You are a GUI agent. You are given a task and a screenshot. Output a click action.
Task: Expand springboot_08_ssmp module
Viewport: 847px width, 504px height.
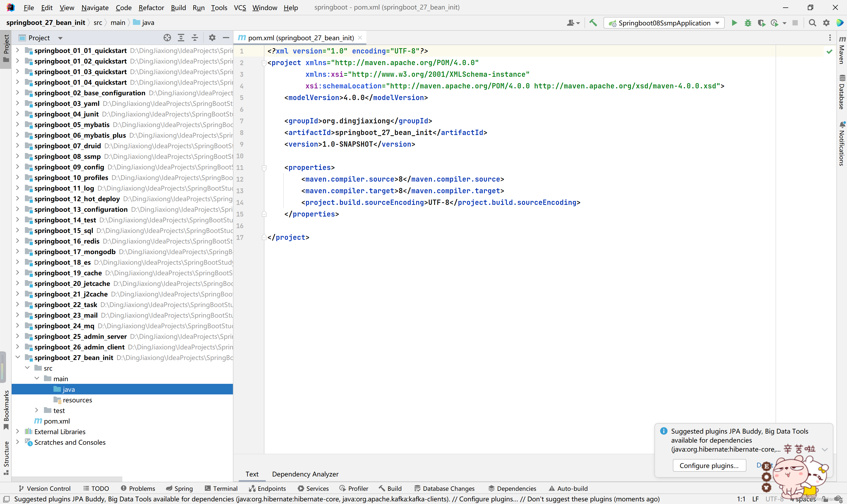pos(18,156)
